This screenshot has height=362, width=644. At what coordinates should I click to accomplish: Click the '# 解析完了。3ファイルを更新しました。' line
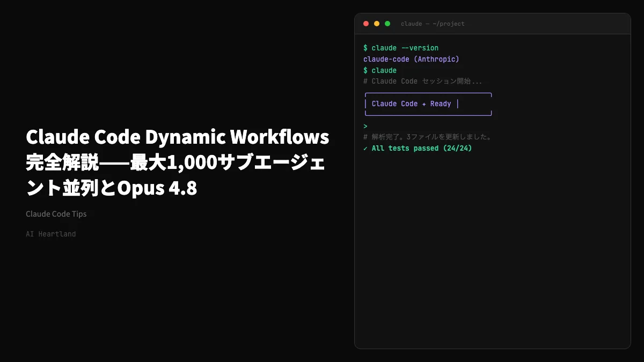[x=428, y=137]
